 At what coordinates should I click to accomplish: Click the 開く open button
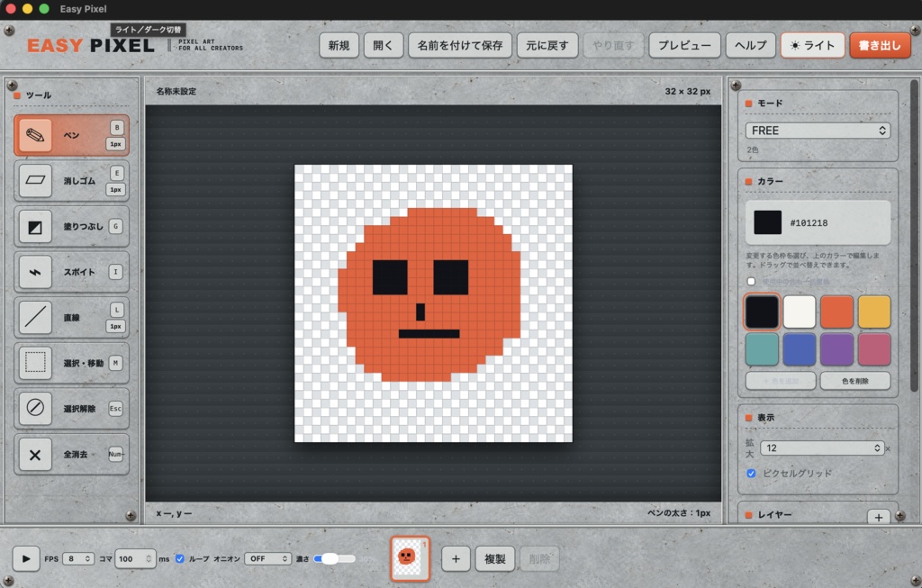pos(384,45)
